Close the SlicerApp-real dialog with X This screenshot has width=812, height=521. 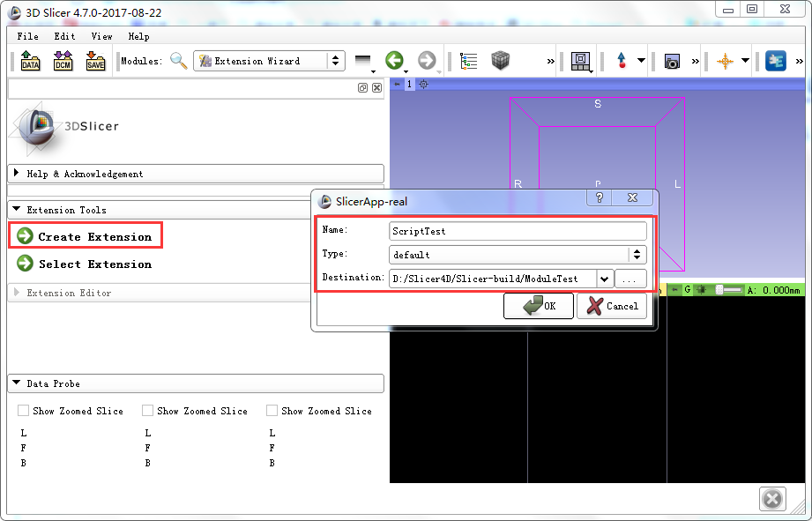(632, 197)
